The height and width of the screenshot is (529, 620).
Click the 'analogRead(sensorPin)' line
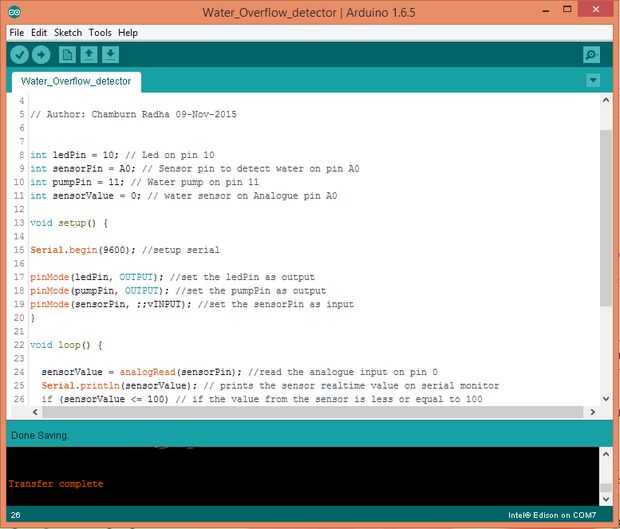click(x=240, y=372)
